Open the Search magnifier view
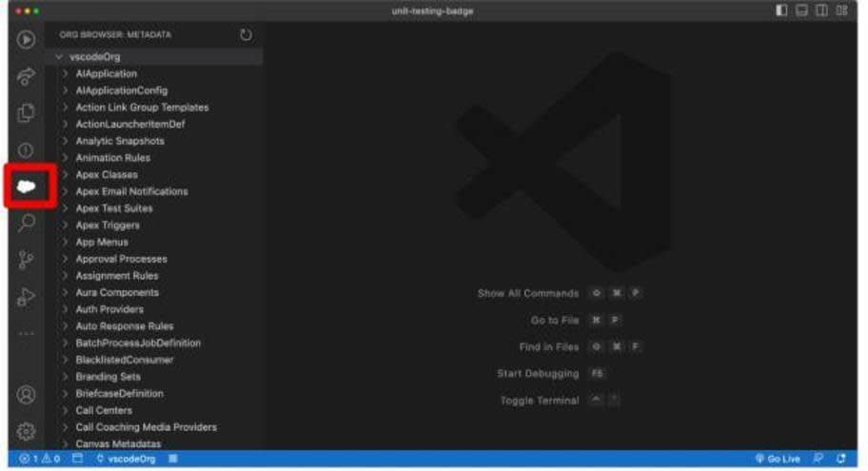Viewport: 868px width, 471px height. [26, 223]
